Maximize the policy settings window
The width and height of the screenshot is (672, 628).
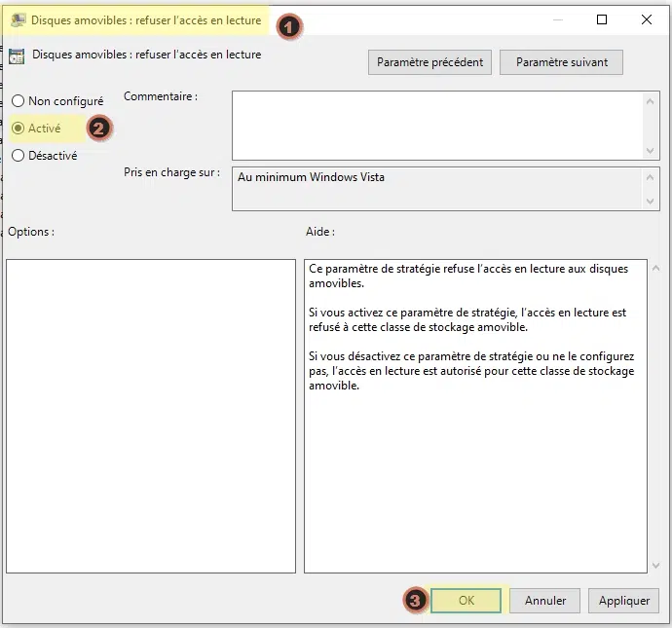[602, 19]
